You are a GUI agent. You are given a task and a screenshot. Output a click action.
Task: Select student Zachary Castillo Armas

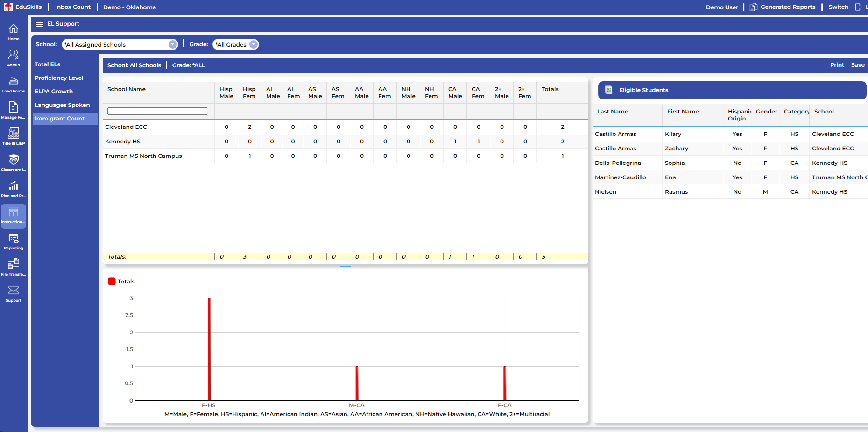pyautogui.click(x=730, y=149)
